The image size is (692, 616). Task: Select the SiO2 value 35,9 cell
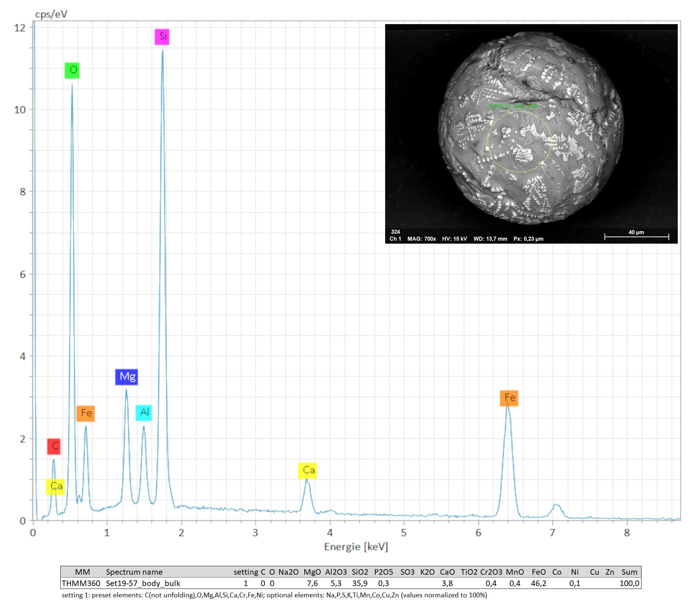360,583
